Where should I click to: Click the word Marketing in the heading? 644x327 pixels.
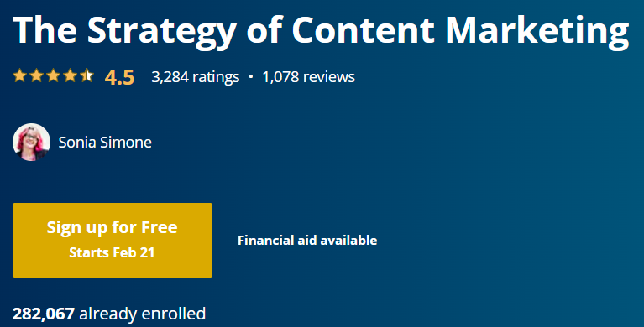click(x=537, y=31)
